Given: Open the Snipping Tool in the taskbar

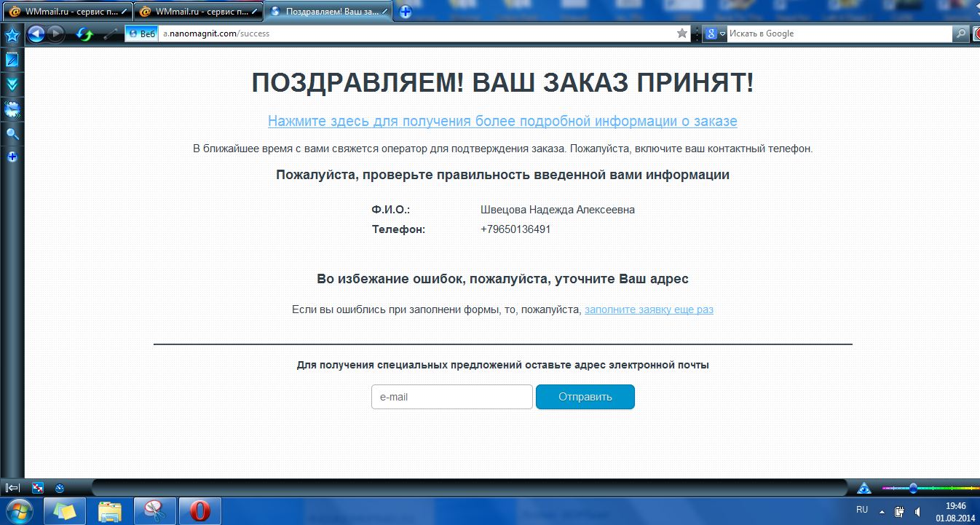Looking at the screenshot, I should [x=154, y=511].
